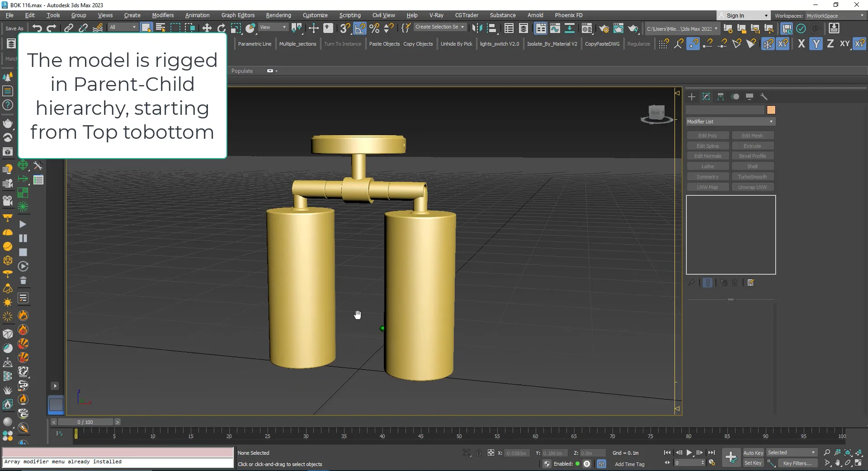Click the Parametric Line button
The image size is (868, 471).
coord(255,43)
